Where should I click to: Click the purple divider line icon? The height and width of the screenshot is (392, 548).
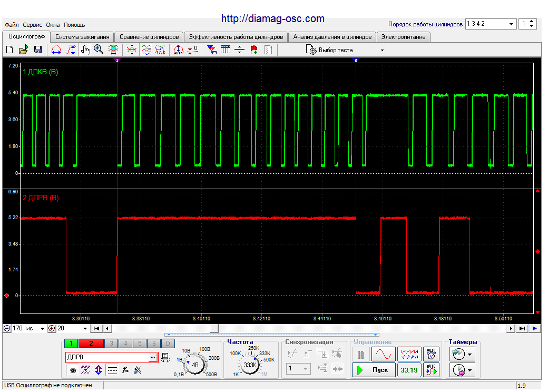click(239, 50)
